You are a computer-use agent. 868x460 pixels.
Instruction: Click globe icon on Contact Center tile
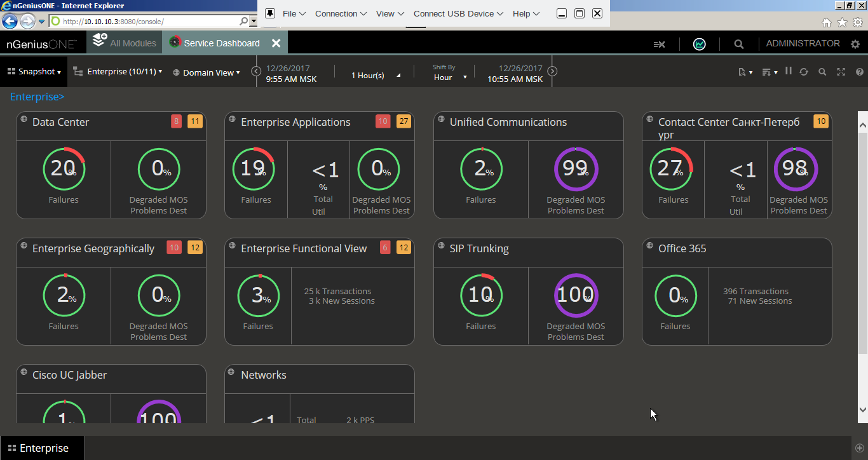point(649,119)
